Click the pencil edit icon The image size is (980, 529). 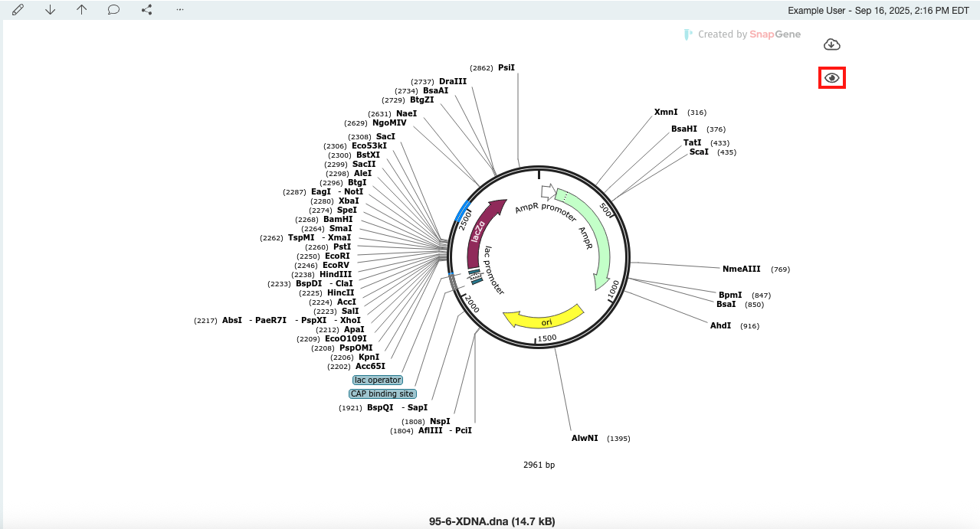(18, 10)
